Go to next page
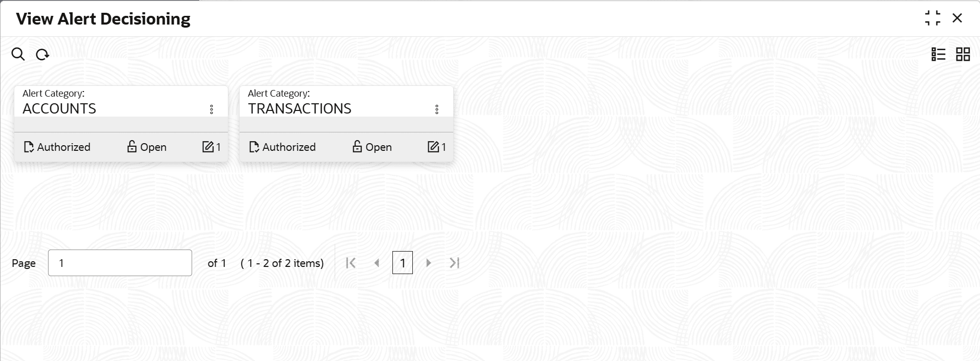 point(429,263)
